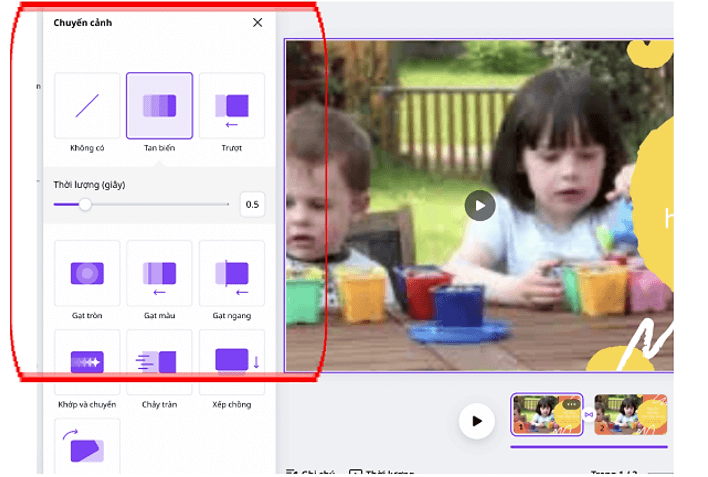This screenshot has height=477, width=708.
Task: Select the Xếp chồng transition
Action: click(x=232, y=362)
